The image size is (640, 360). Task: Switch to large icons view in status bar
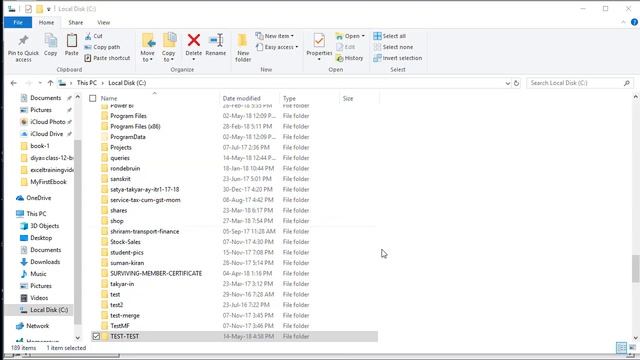click(x=632, y=348)
